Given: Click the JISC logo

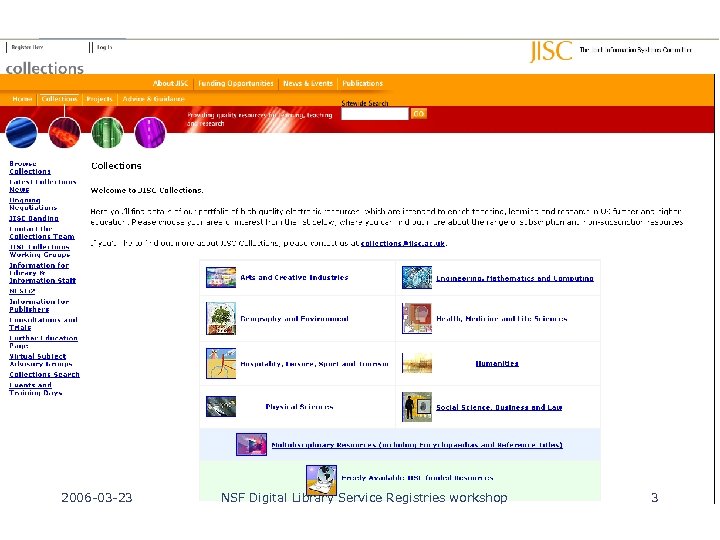Looking at the screenshot, I should click(x=551, y=51).
